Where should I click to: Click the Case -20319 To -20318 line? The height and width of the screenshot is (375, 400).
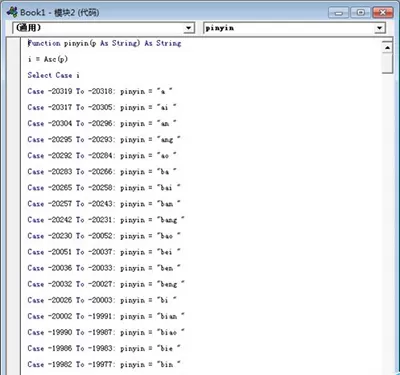point(100,91)
